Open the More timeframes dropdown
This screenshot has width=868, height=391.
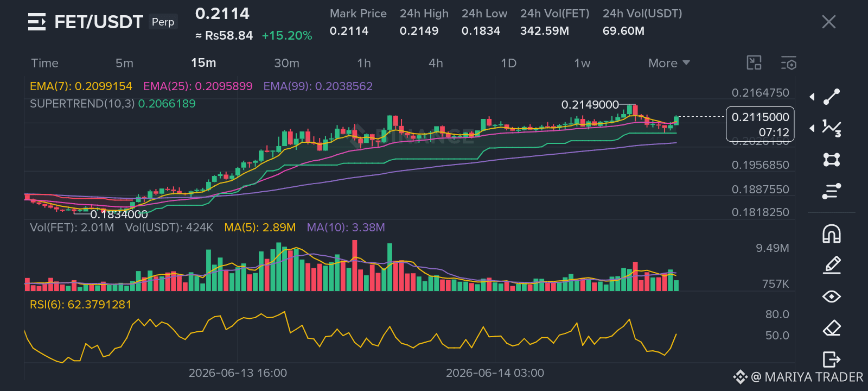point(669,63)
